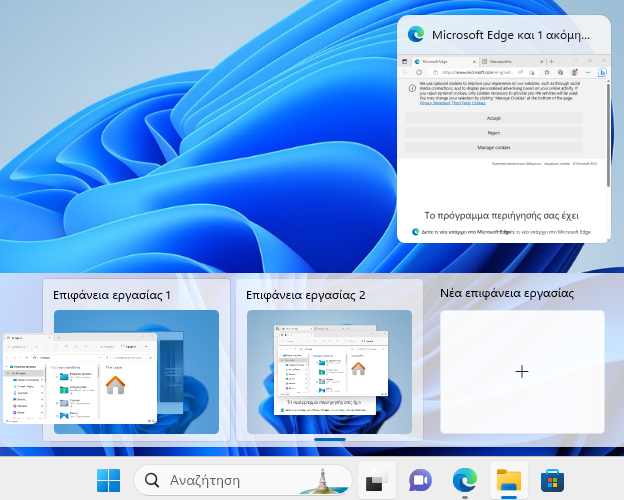Image resolution: width=624 pixels, height=500 pixels.
Task: Click the Επιφάνεια εργασίας 2 label
Action: point(306,295)
